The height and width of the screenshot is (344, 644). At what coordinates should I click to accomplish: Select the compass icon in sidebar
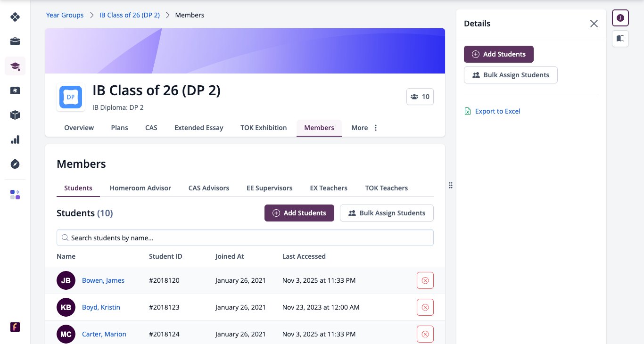pyautogui.click(x=15, y=164)
